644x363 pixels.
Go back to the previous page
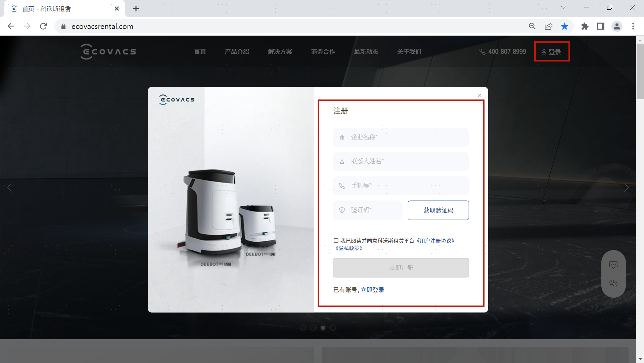[11, 26]
